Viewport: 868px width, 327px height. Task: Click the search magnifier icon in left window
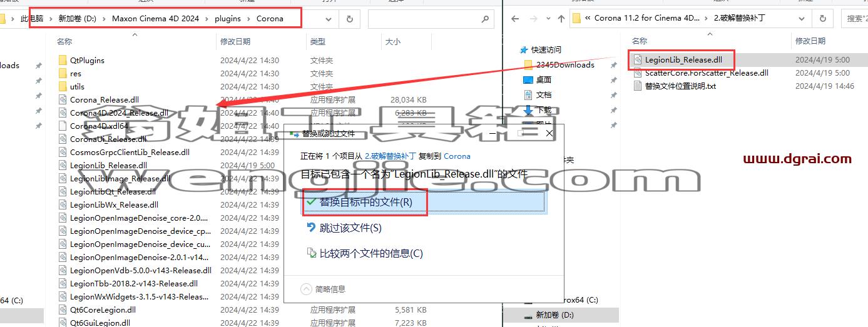pos(485,19)
